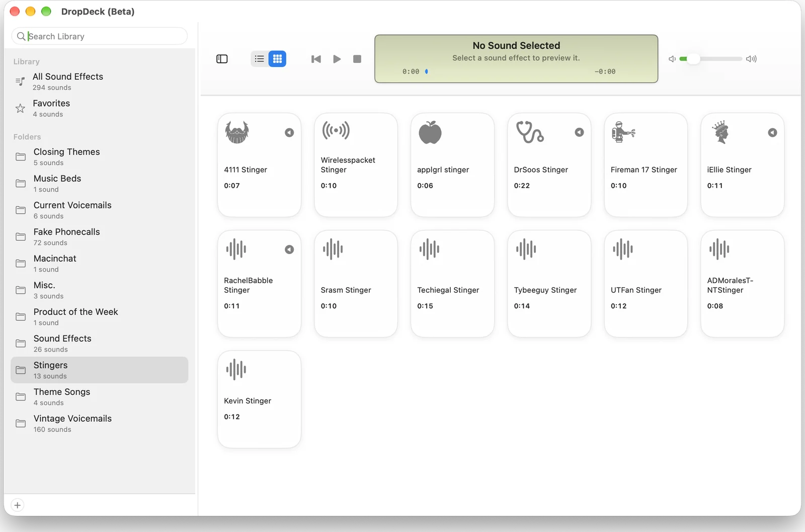The height and width of the screenshot is (532, 805).
Task: Switch to grid view
Action: pos(277,59)
